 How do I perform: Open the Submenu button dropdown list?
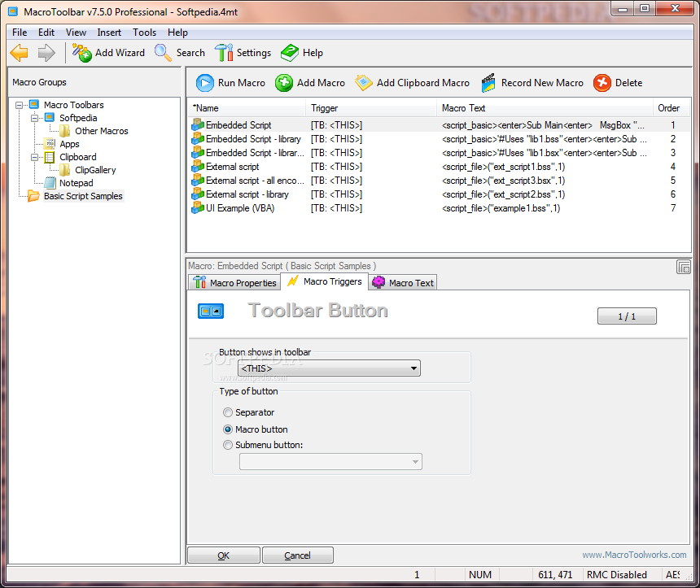coord(330,462)
